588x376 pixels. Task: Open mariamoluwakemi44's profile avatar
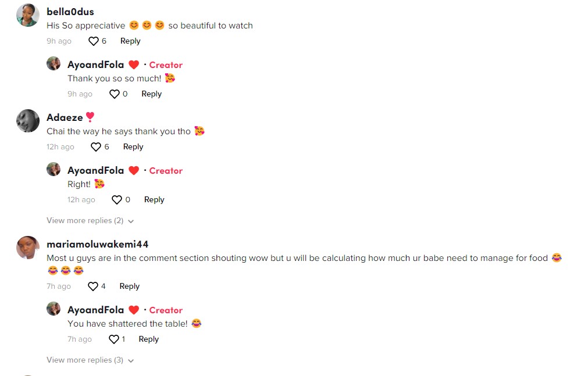click(x=28, y=248)
